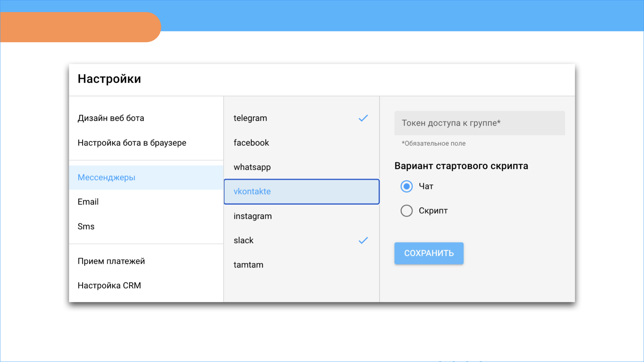Select slack in the messenger list
The height and width of the screenshot is (362, 644).
click(244, 241)
